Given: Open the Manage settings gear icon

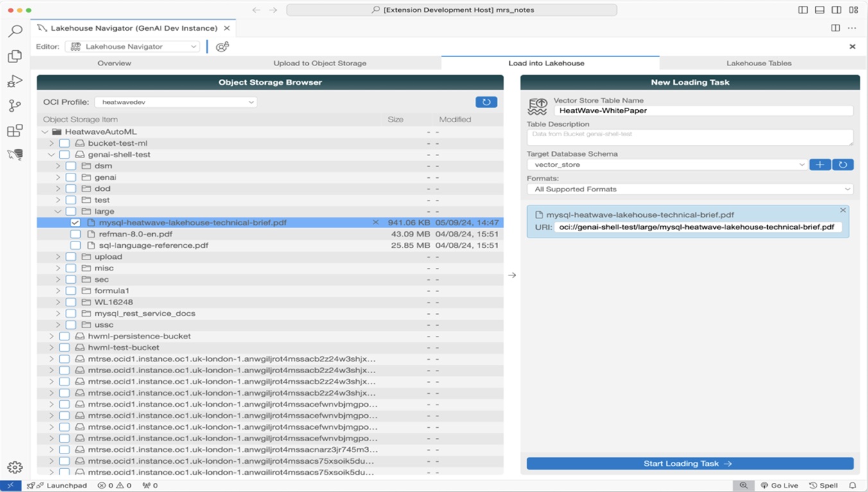Looking at the screenshot, I should point(15,468).
